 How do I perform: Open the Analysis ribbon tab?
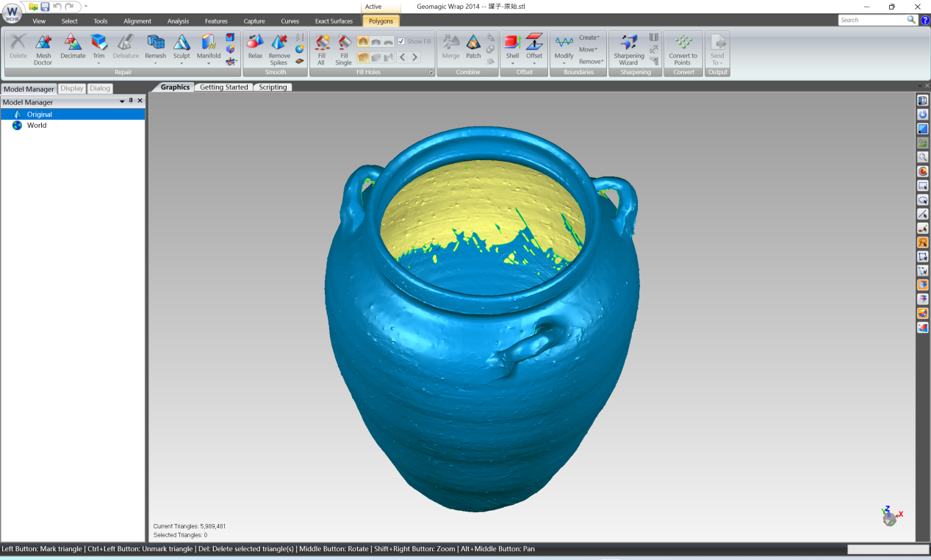[x=178, y=21]
